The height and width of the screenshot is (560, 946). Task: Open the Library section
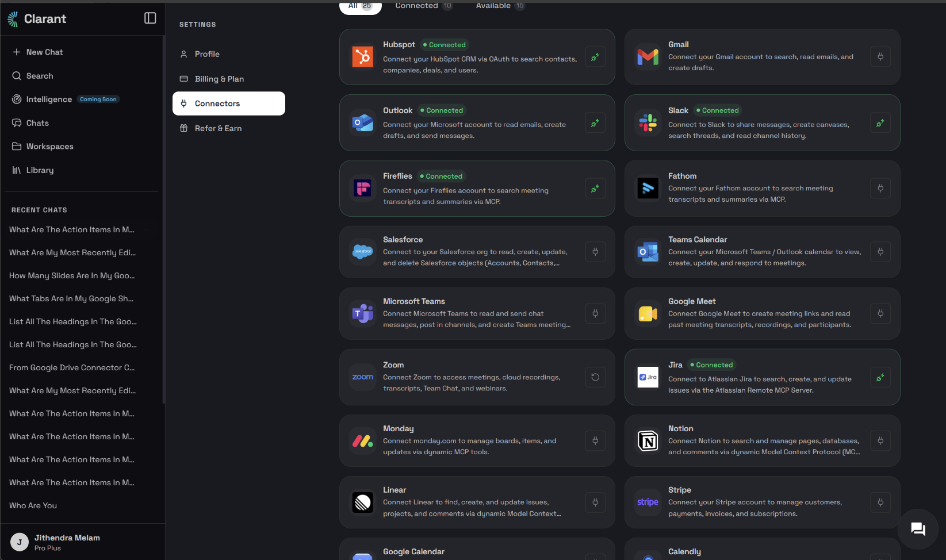click(x=82, y=170)
